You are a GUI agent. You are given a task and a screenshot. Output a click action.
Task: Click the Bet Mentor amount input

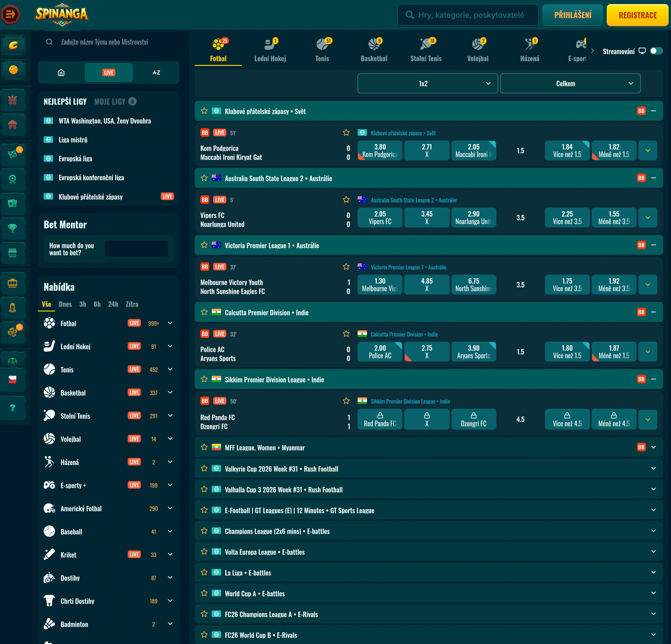click(x=137, y=249)
